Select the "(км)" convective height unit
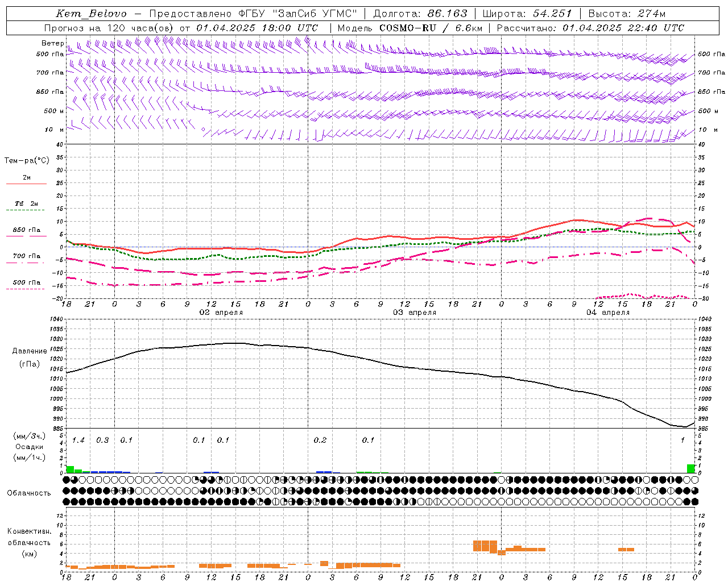The width and height of the screenshot is (728, 582). (29, 554)
